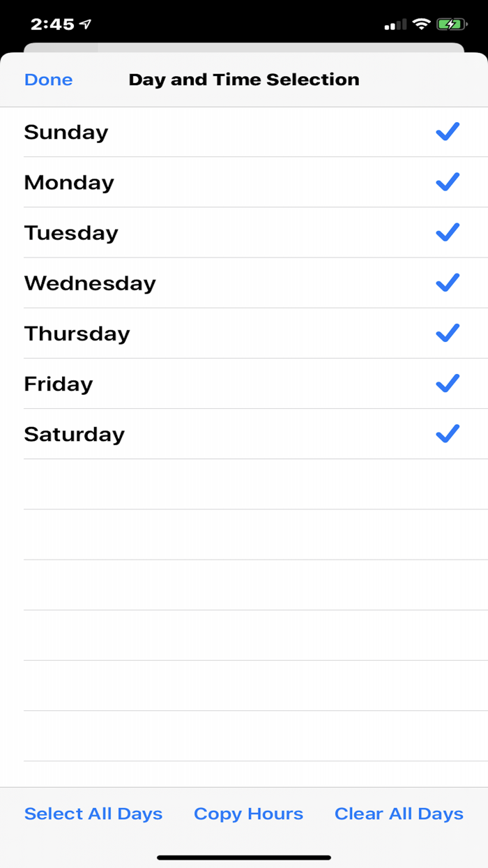
Task: Tap the Saturday row label
Action: 75,434
